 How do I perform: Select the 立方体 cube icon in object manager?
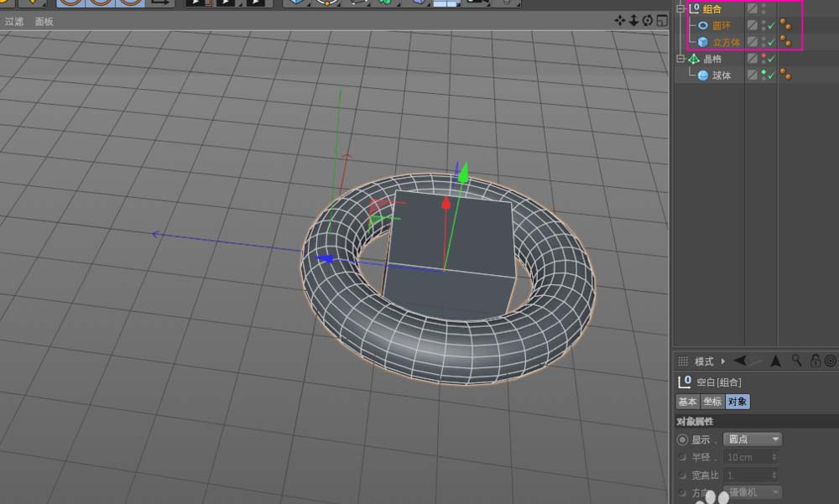[x=704, y=42]
